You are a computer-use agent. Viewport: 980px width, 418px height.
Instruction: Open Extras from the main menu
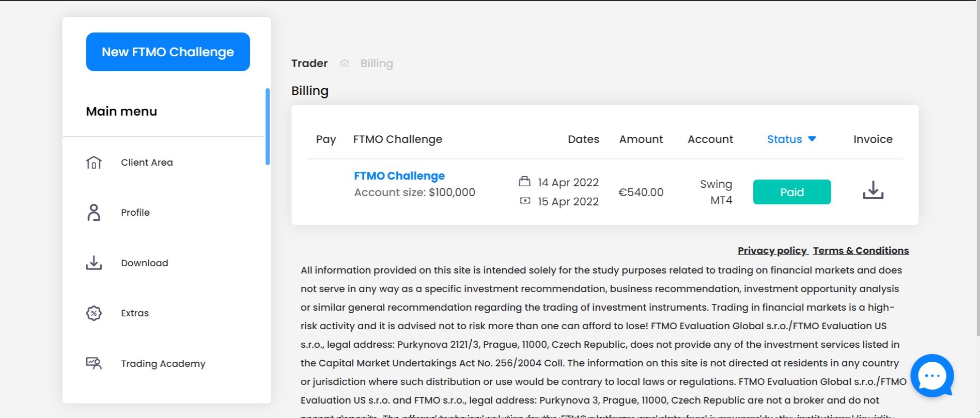(135, 313)
